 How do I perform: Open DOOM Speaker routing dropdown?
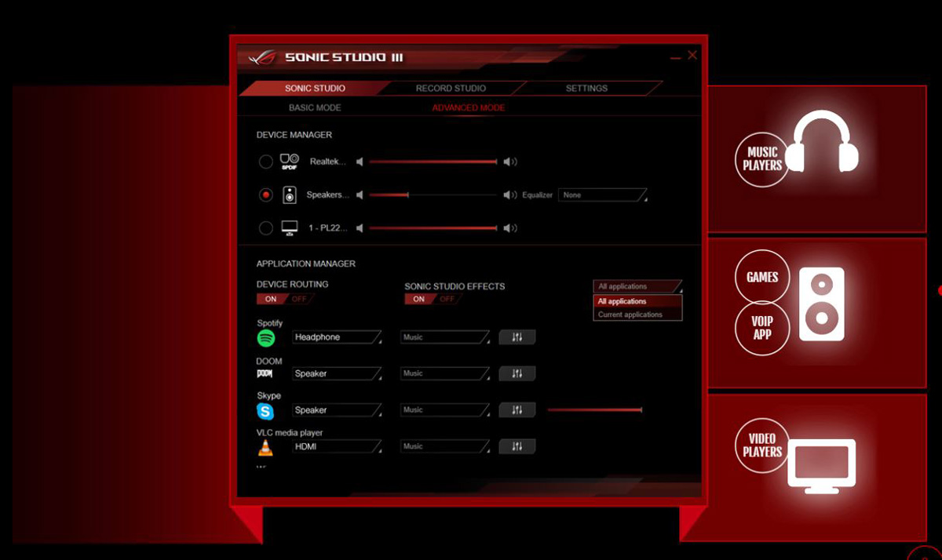[338, 373]
